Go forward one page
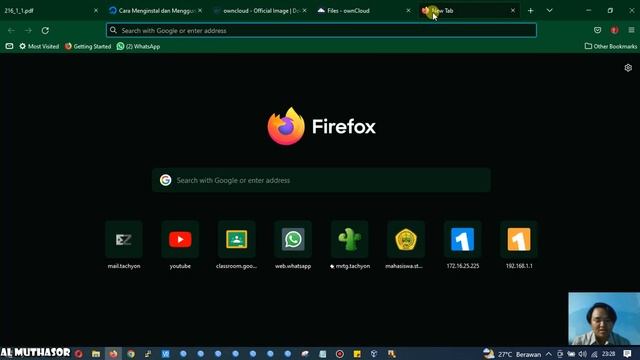 click(28, 30)
